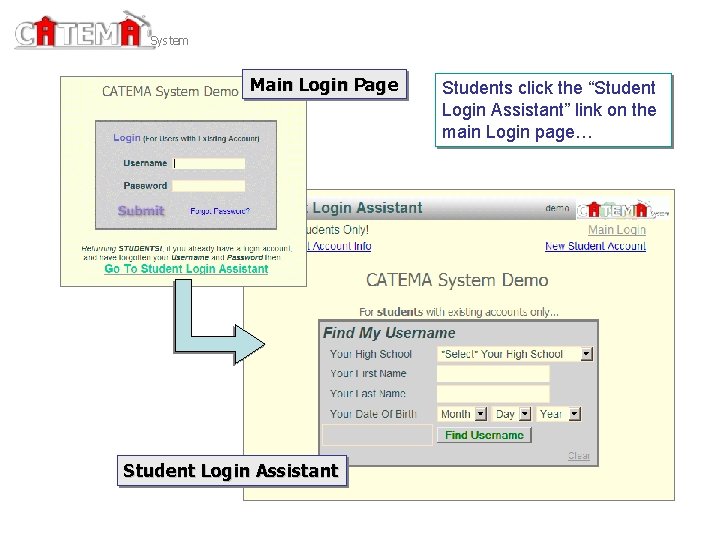Open the Day dropdown for date of birth
Screen dimensions: 720x540
pyautogui.click(x=511, y=414)
